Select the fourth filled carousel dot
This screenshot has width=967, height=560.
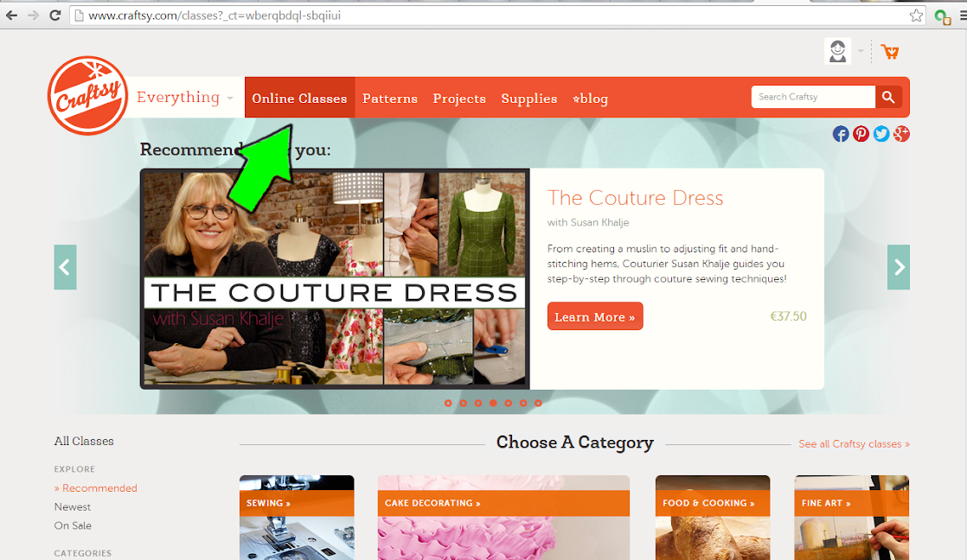pos(493,403)
